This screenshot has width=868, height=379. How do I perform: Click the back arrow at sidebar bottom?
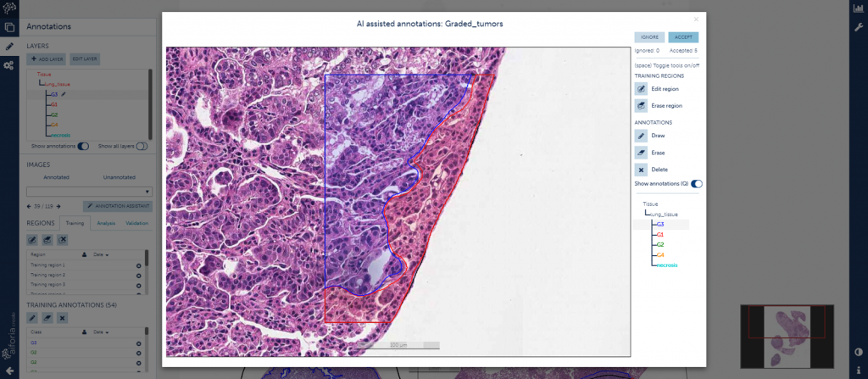(9, 371)
